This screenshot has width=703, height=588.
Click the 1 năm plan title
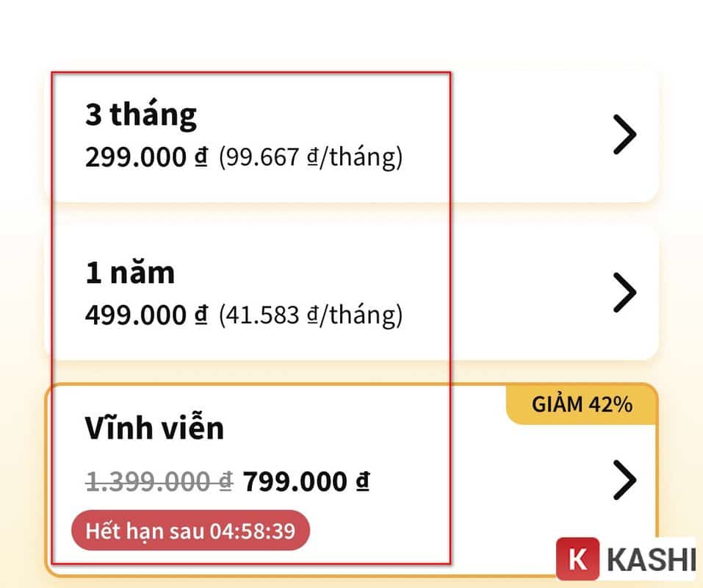[x=129, y=271]
